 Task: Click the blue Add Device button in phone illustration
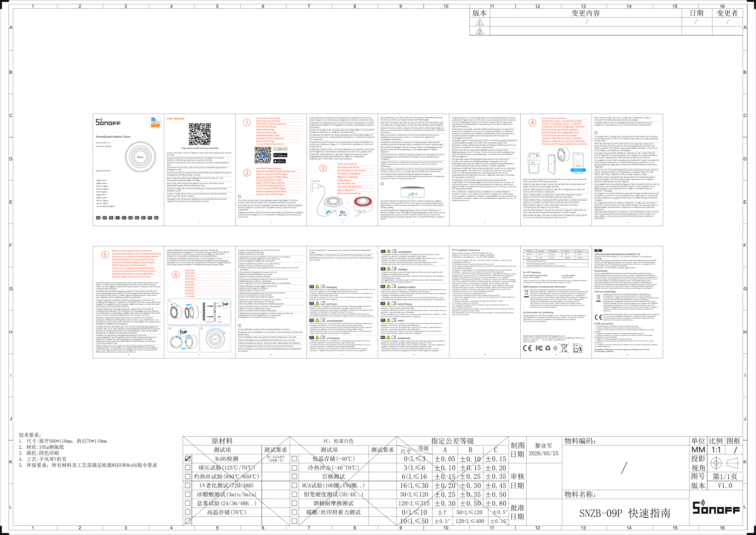(x=578, y=170)
